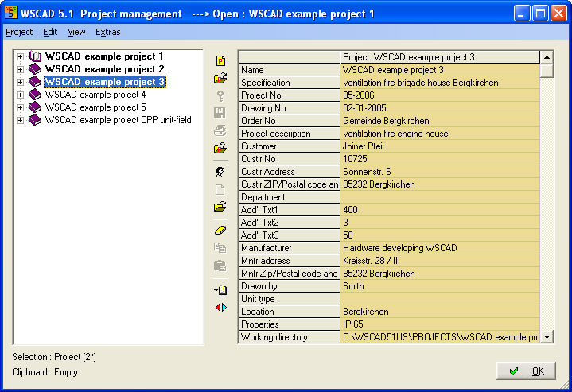Expand the WSCAD example project 2 node
Screen dimensions: 572x392
pyautogui.click(x=21, y=69)
